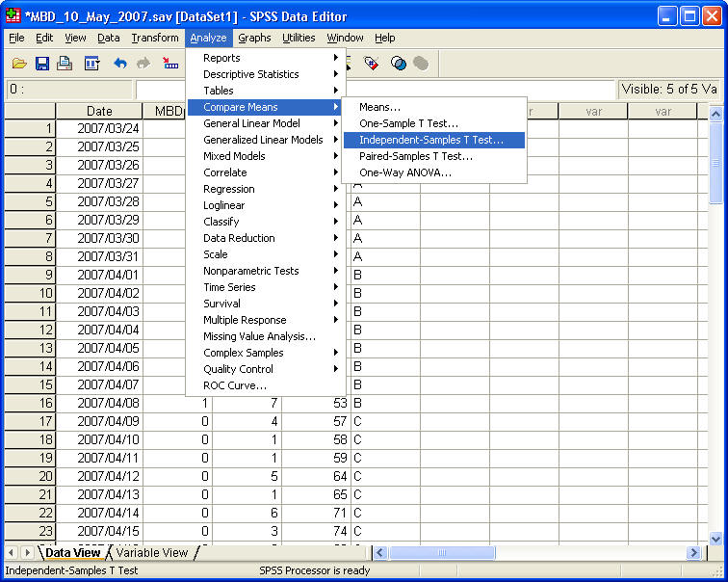Open Loglinear submenu entry
The height and width of the screenshot is (582, 728).
pos(265,205)
